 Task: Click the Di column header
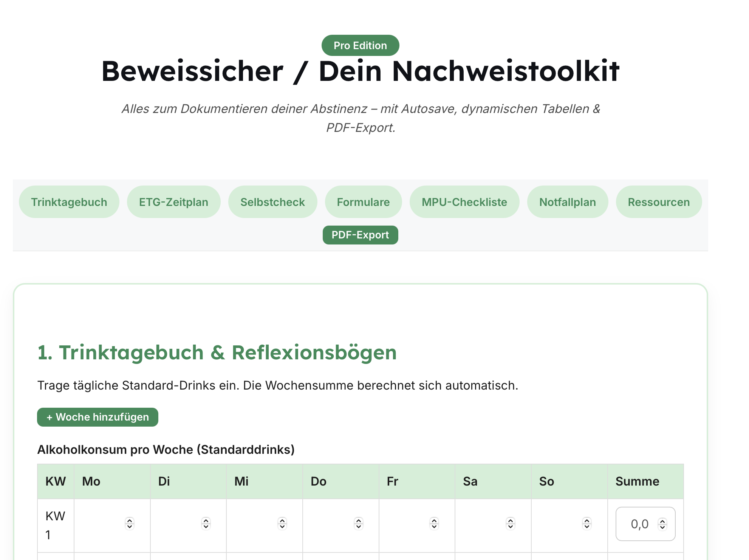pyautogui.click(x=189, y=481)
